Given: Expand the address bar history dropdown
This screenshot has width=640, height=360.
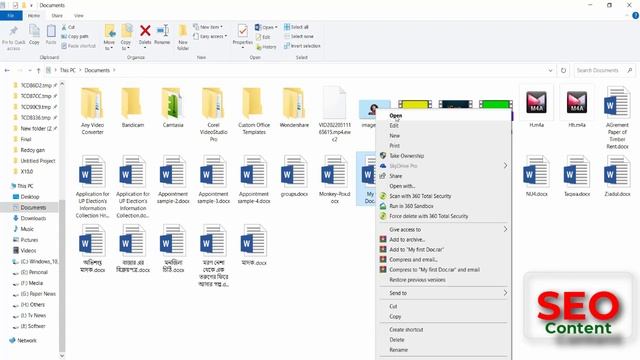Looking at the screenshot, I should coord(550,70).
